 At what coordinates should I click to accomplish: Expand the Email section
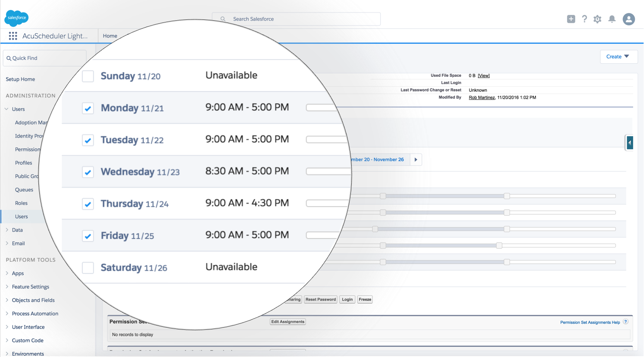click(x=7, y=244)
